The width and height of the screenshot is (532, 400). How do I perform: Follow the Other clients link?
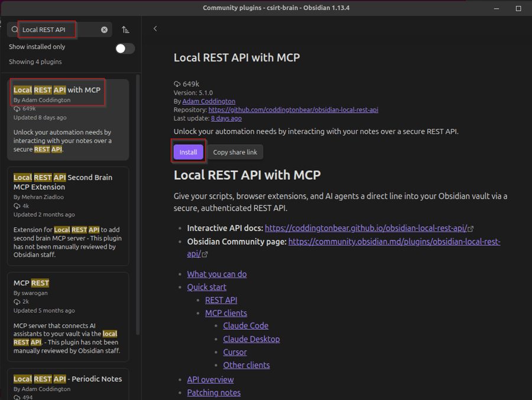246,365
